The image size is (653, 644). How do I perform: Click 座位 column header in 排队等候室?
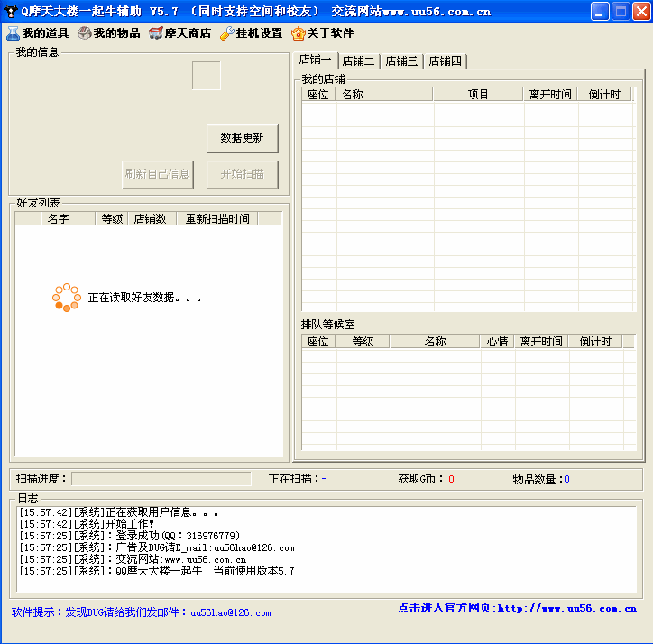coord(318,342)
